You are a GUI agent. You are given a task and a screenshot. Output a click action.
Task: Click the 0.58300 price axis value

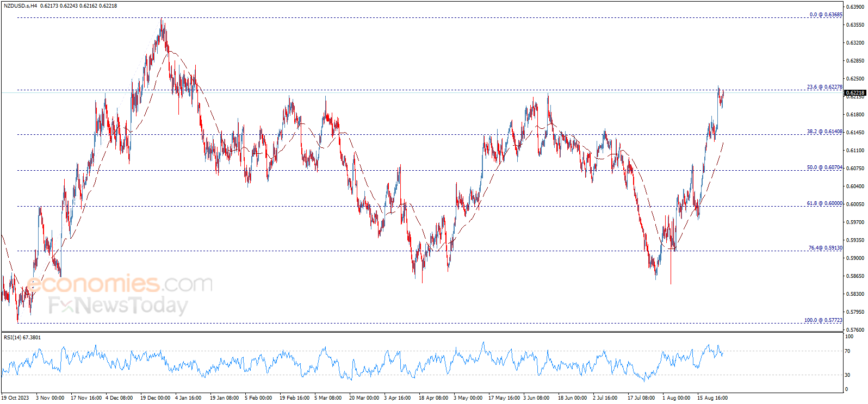(856, 294)
